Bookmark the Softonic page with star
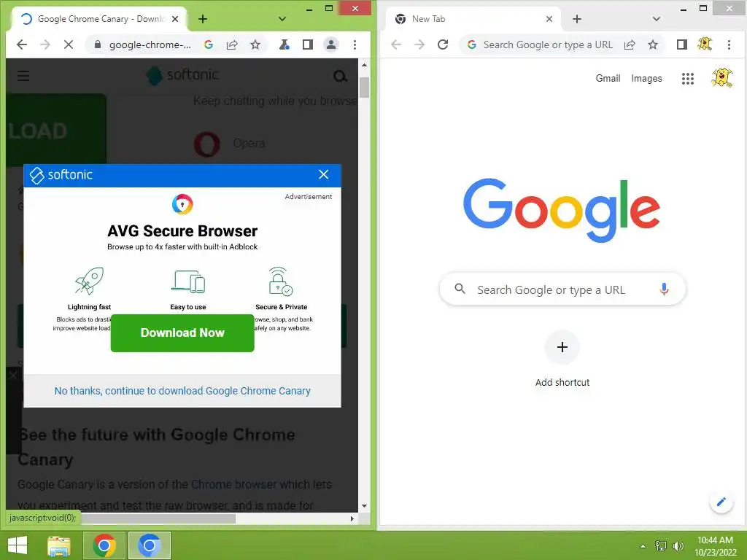Viewport: 747px width, 560px height. (x=255, y=44)
